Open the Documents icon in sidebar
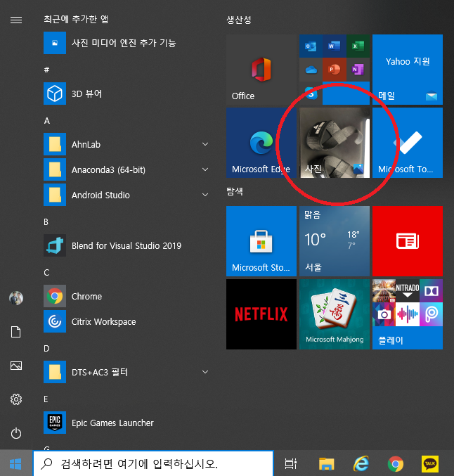The height and width of the screenshot is (476, 454). coord(16,332)
